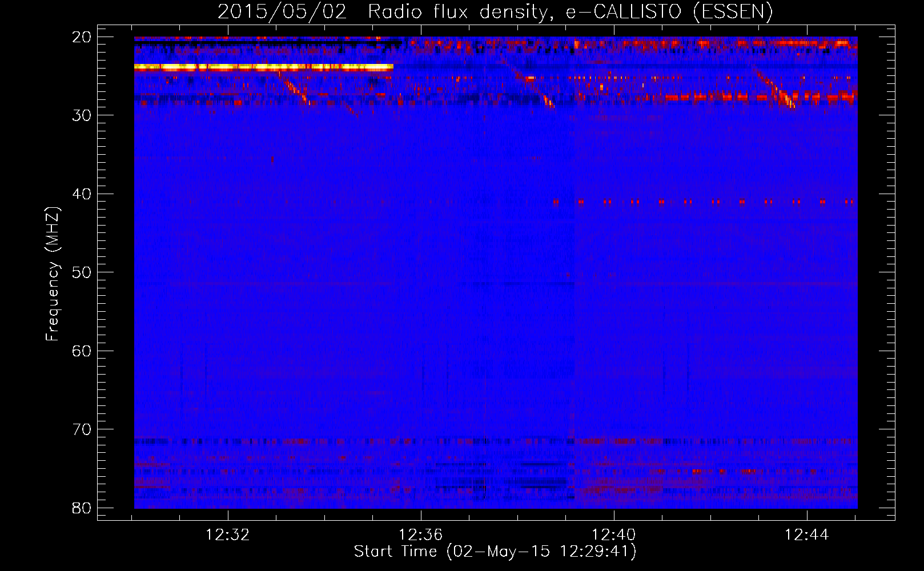Click the 12:32 time tick label

click(228, 535)
